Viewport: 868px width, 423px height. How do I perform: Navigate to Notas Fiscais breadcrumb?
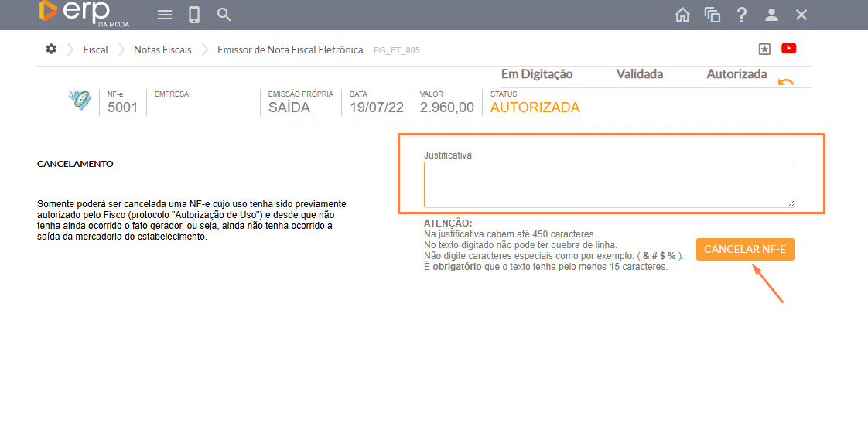pos(162,49)
